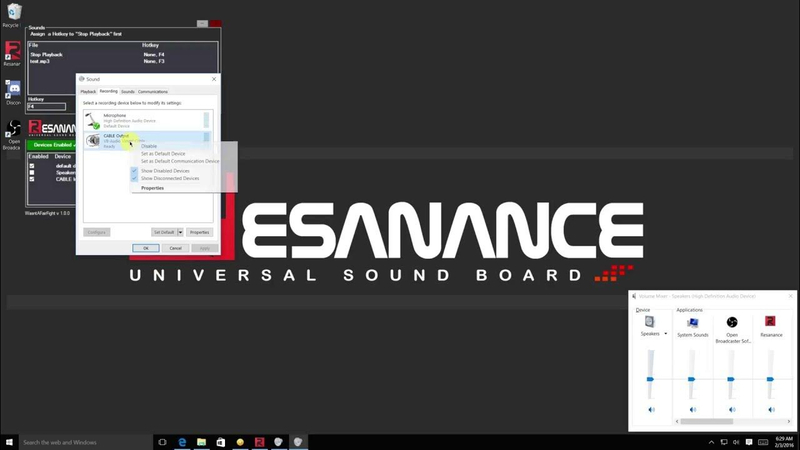Viewport: 800px width, 450px height.
Task: Toggle Show Disabled Devices in context menu
Action: [165, 171]
